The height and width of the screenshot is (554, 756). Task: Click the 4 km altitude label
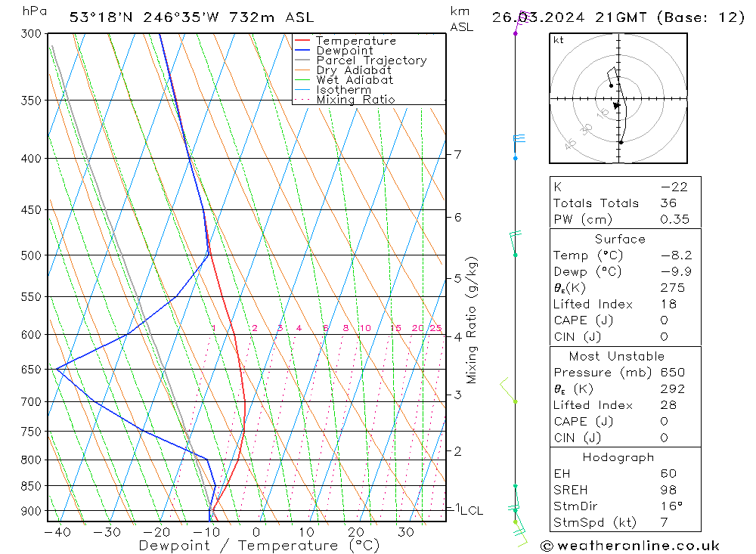point(457,337)
